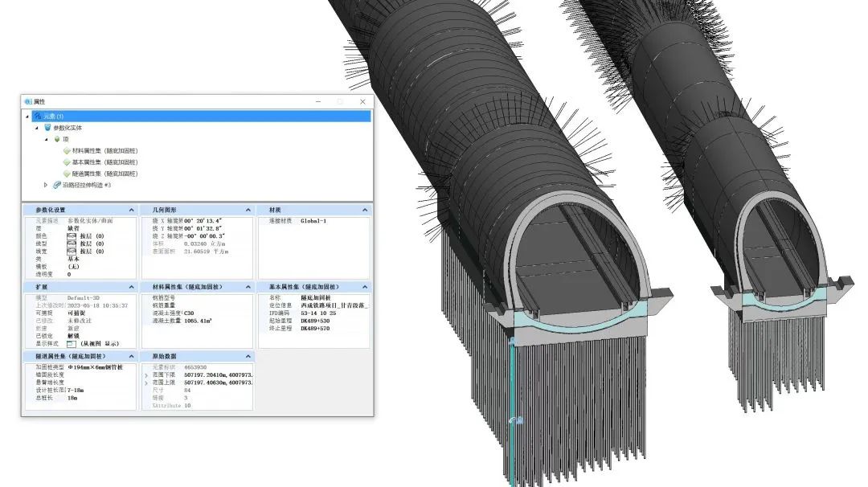
Task: Collapse the 原始数据 section
Action: click(248, 356)
